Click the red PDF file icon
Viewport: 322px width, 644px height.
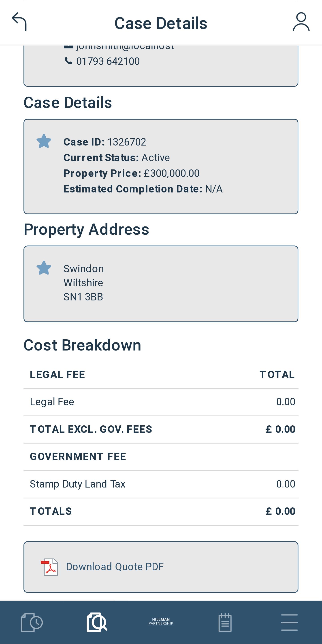click(x=49, y=567)
